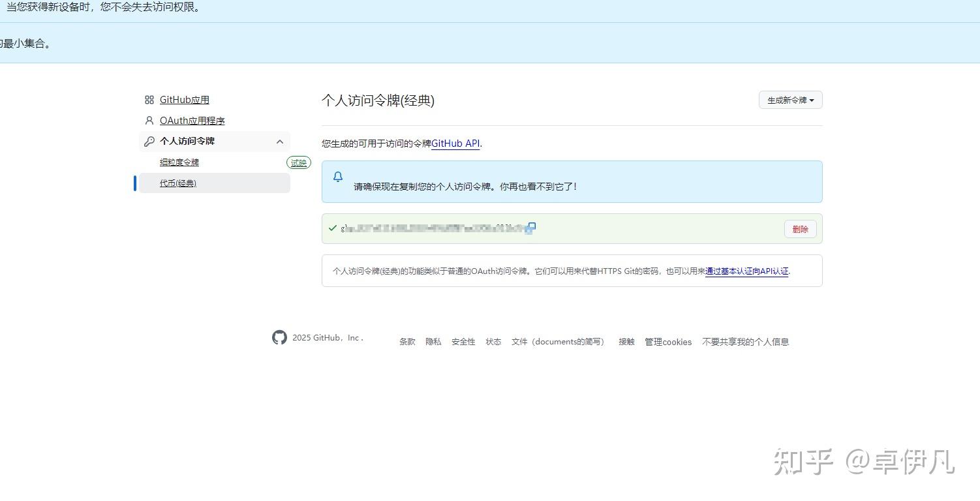Viewport: 980px width, 501px height.
Task: Click the green checkmark beside the token
Action: point(333,228)
